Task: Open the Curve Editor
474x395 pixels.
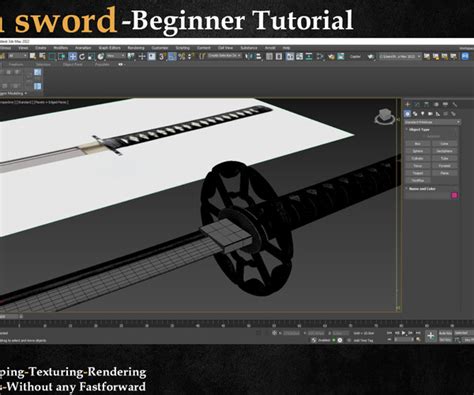Action: pyautogui.click(x=299, y=56)
